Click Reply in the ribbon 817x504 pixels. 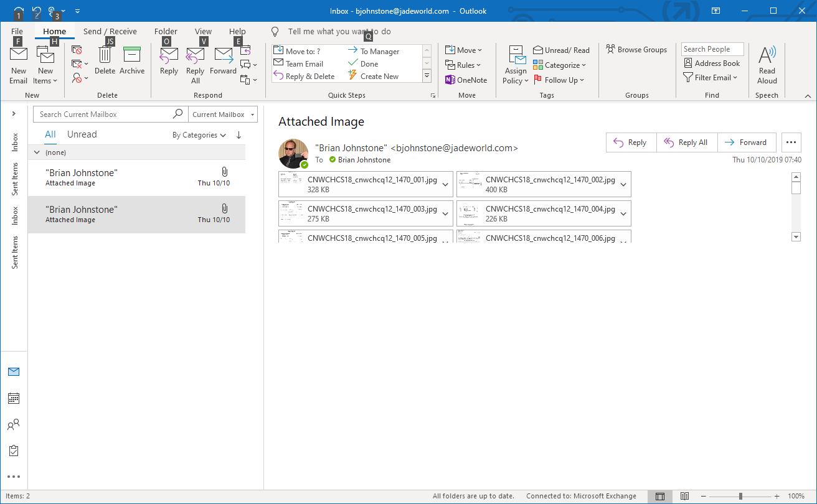point(169,61)
